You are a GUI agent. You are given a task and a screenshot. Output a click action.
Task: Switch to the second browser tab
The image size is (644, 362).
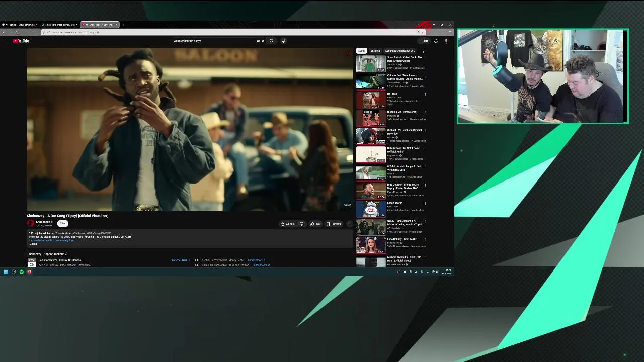[x=59, y=25]
